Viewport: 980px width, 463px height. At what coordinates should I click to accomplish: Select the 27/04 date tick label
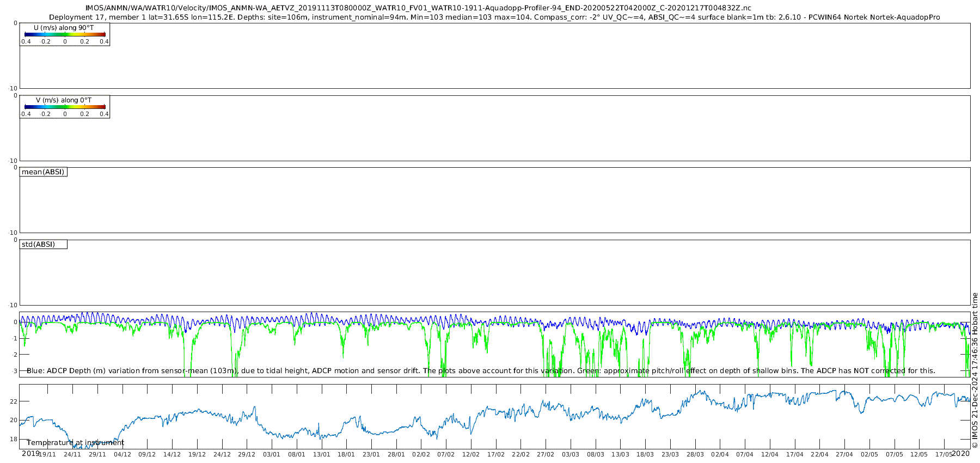pyautogui.click(x=844, y=455)
